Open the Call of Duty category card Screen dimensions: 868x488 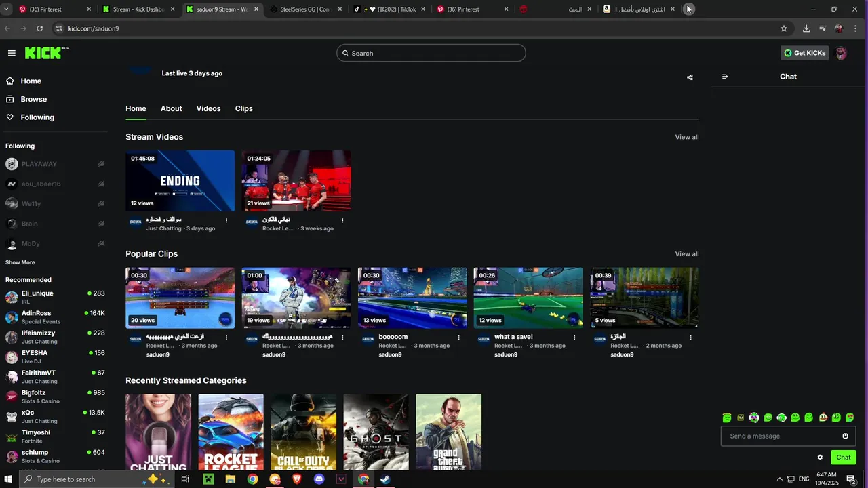click(303, 432)
